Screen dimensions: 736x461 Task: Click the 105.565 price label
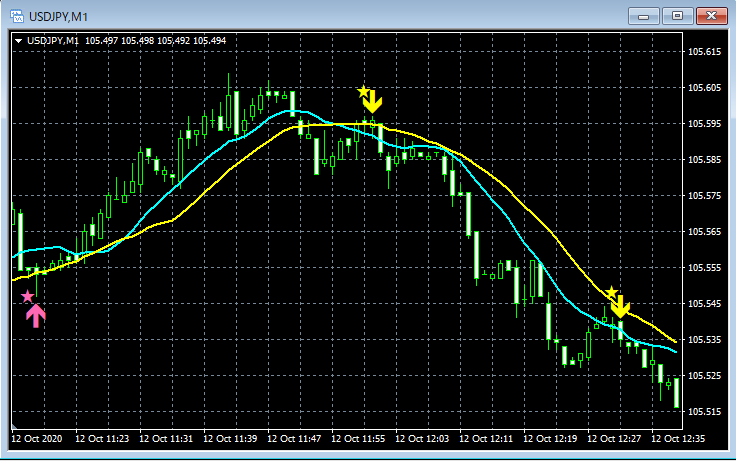point(704,231)
